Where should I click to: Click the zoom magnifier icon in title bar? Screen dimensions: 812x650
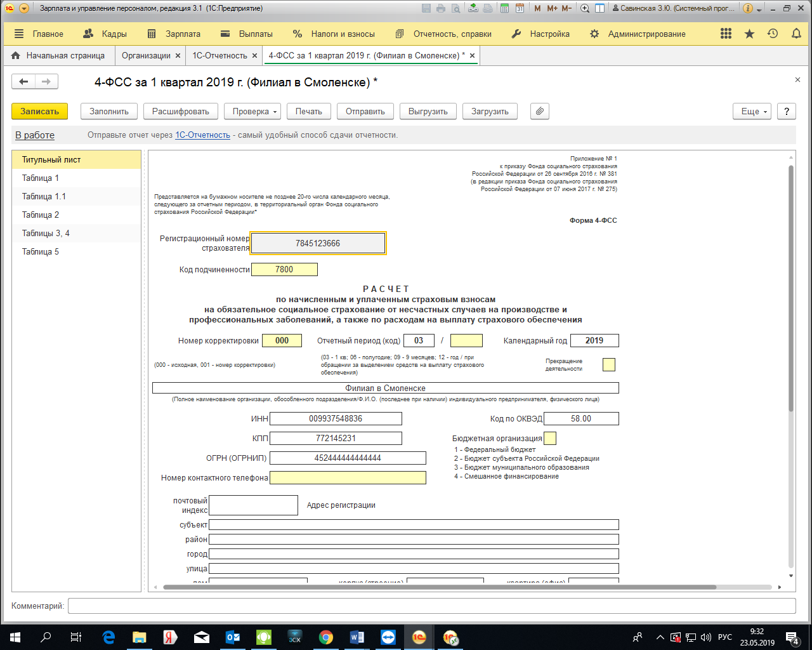click(585, 8)
